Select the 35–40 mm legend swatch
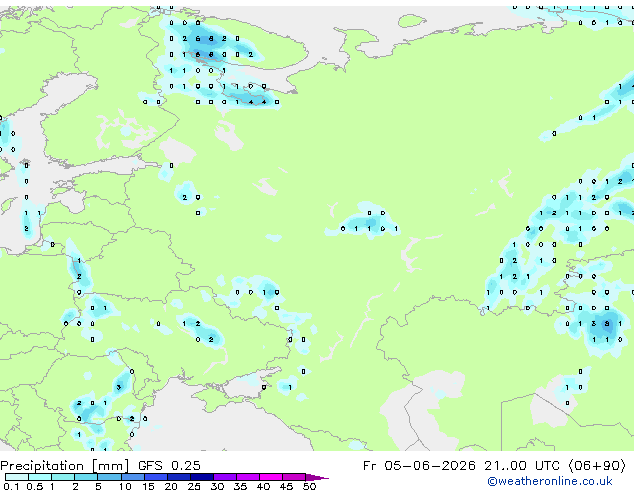The image size is (634, 490). click(x=248, y=477)
